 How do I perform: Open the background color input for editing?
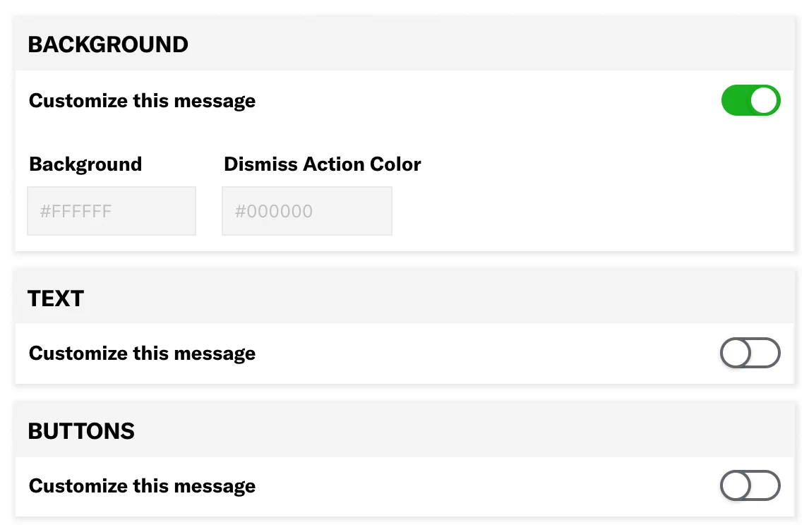pos(111,210)
